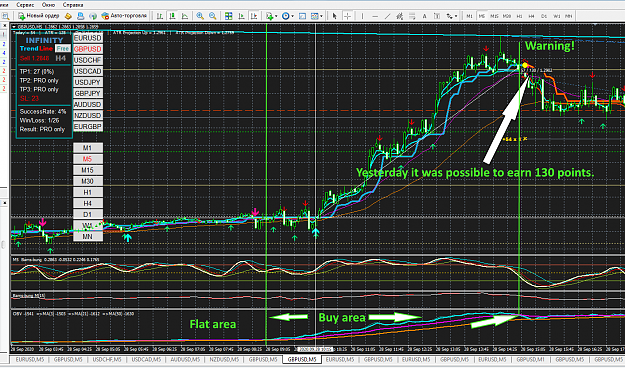Click USDCHF button in Infinity panel

click(88, 60)
